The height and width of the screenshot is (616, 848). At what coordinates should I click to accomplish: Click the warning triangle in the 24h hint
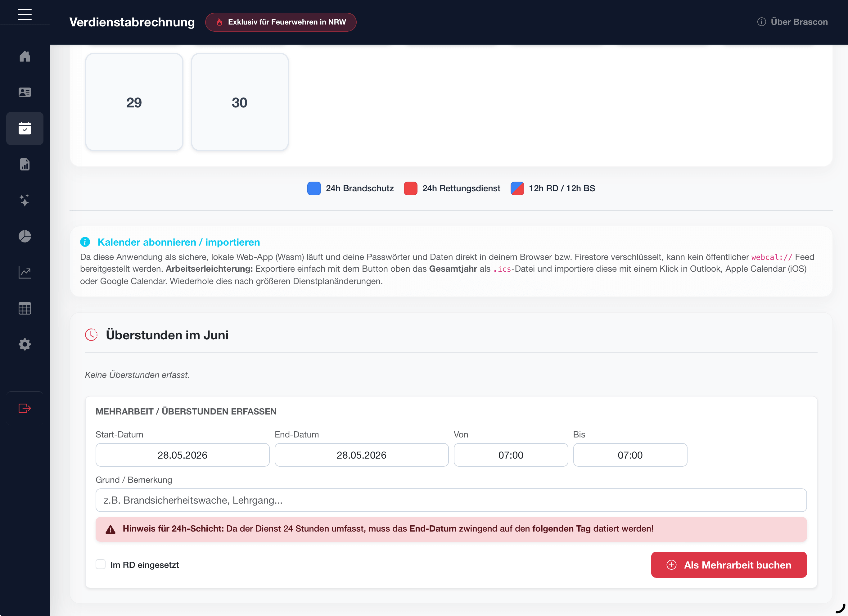pos(110,529)
